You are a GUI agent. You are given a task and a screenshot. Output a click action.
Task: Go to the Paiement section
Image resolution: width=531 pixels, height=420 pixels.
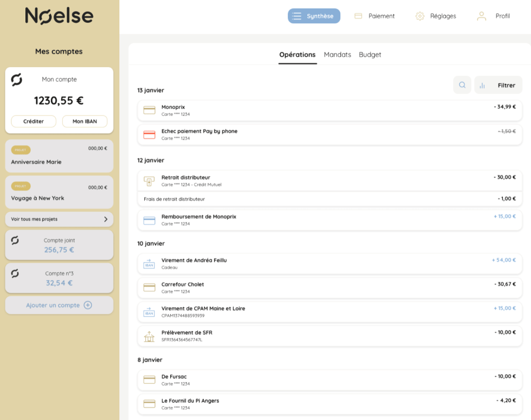point(374,16)
